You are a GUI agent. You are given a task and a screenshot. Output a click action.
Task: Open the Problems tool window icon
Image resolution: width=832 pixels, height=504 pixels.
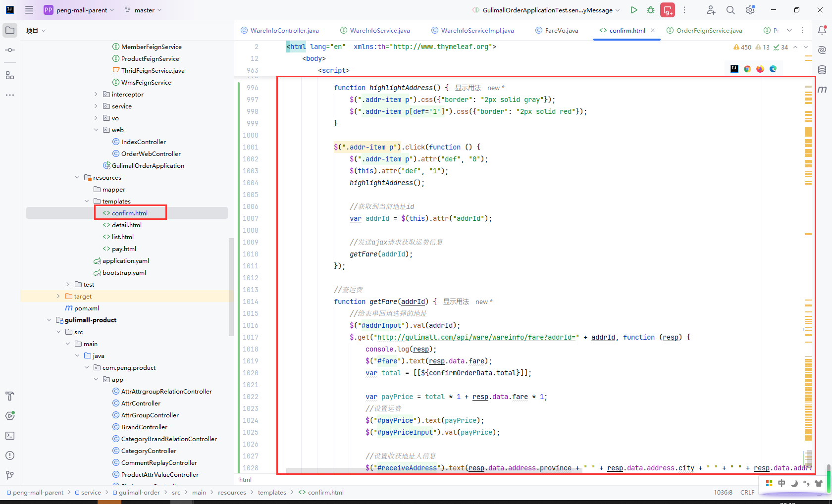[10, 455]
